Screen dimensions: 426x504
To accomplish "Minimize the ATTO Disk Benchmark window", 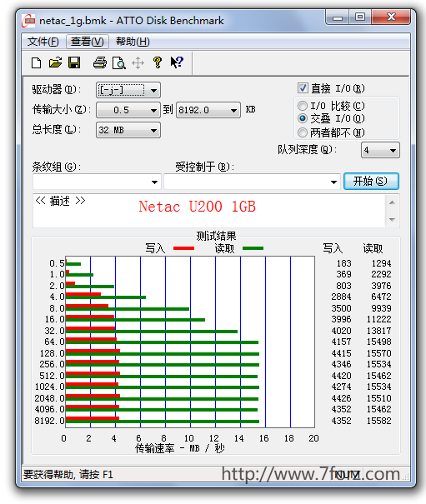I will click(337, 17).
